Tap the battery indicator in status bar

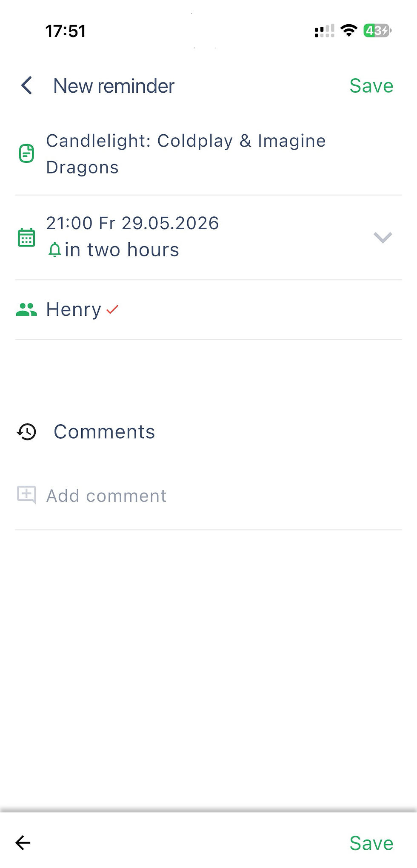(x=377, y=31)
